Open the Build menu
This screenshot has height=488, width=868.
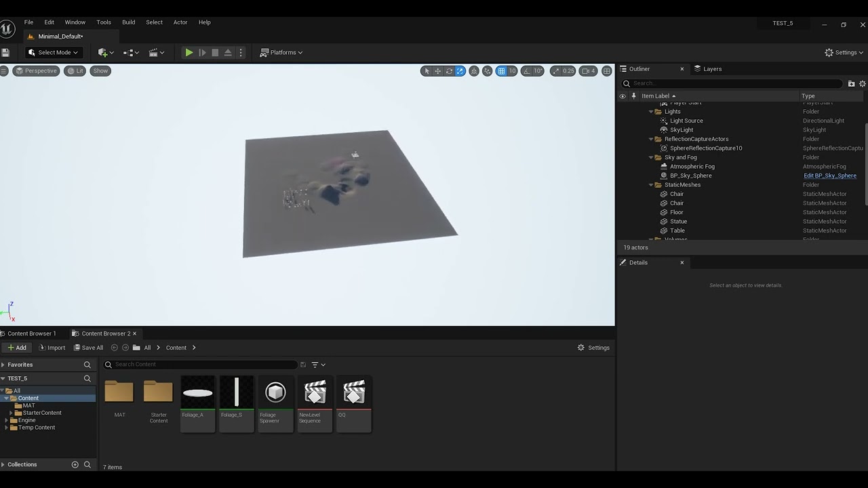(x=129, y=22)
